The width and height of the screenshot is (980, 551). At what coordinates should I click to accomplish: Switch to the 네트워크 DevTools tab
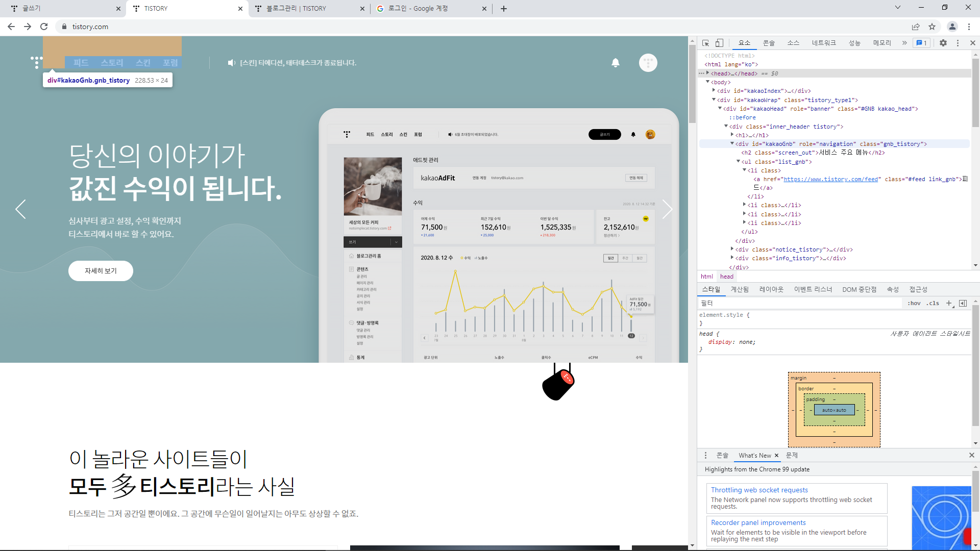[x=824, y=43]
